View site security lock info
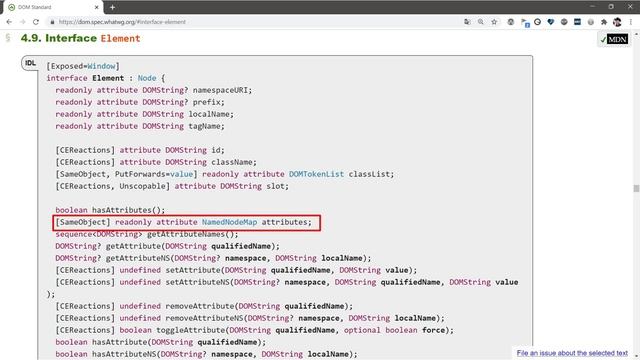640x360 pixels. (x=52, y=22)
